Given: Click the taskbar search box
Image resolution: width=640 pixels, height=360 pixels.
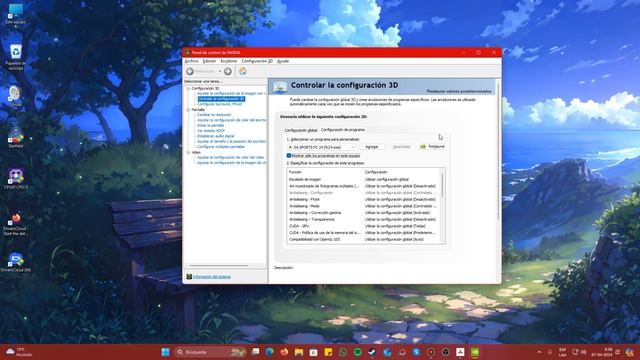Looking at the screenshot, I should [211, 352].
